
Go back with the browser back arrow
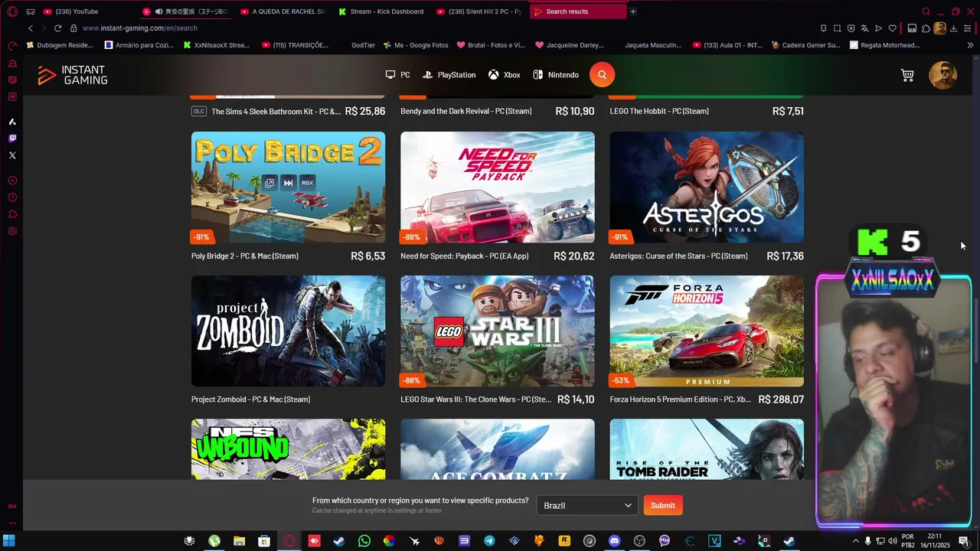[x=31, y=28]
